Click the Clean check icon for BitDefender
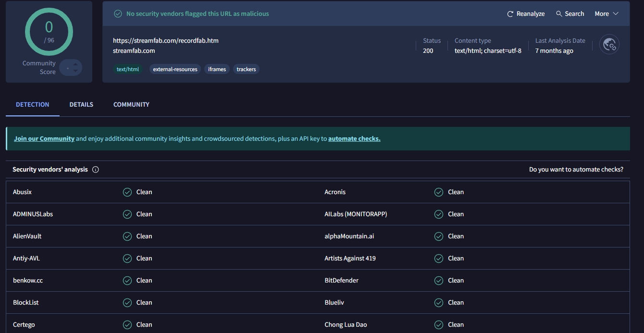Image resolution: width=644 pixels, height=333 pixels. click(x=439, y=281)
